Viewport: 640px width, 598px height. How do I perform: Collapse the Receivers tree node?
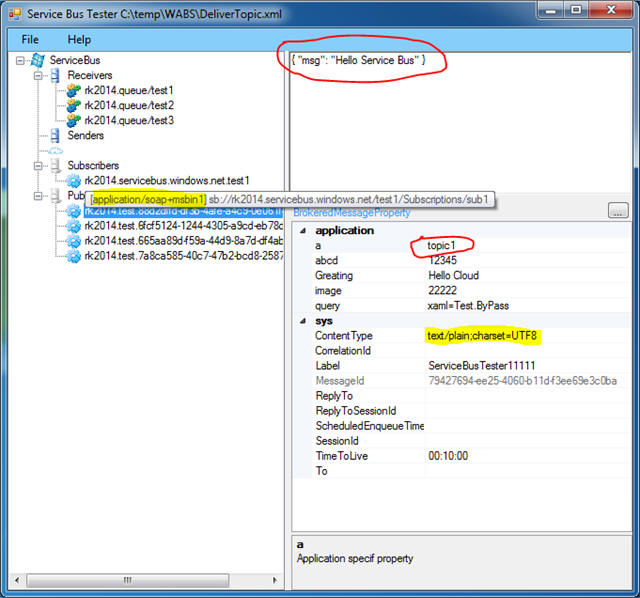(38, 76)
